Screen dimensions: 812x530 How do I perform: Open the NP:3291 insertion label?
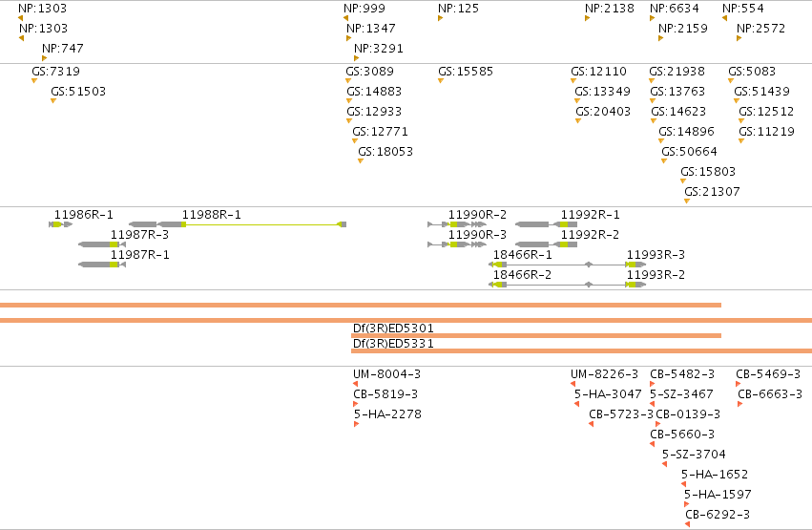[x=379, y=49]
